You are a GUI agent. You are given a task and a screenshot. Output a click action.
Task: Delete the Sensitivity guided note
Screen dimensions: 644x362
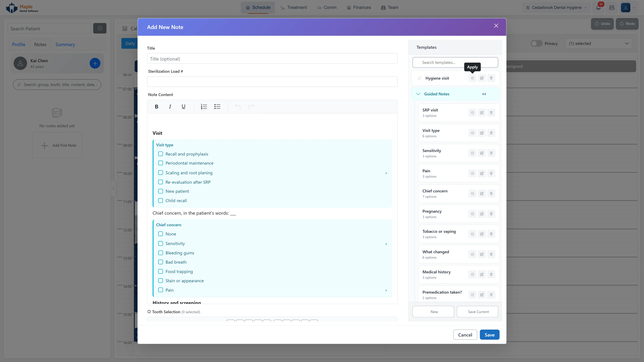click(491, 153)
